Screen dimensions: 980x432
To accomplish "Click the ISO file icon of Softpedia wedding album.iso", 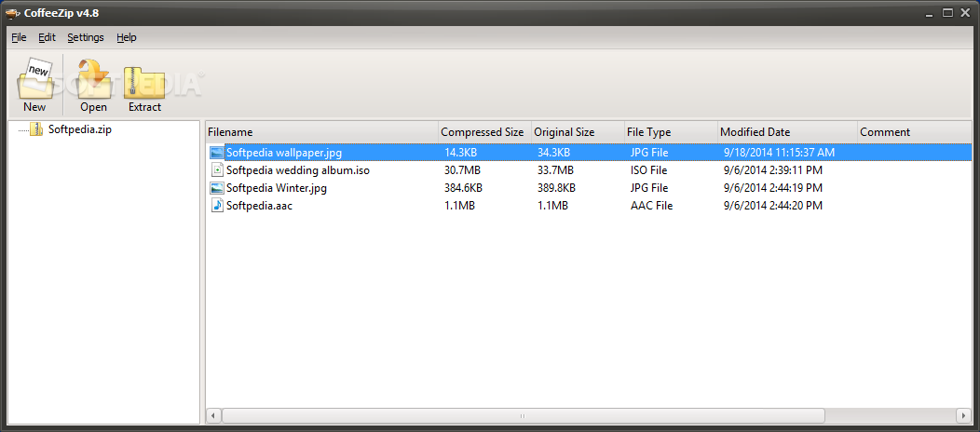I will [217, 169].
